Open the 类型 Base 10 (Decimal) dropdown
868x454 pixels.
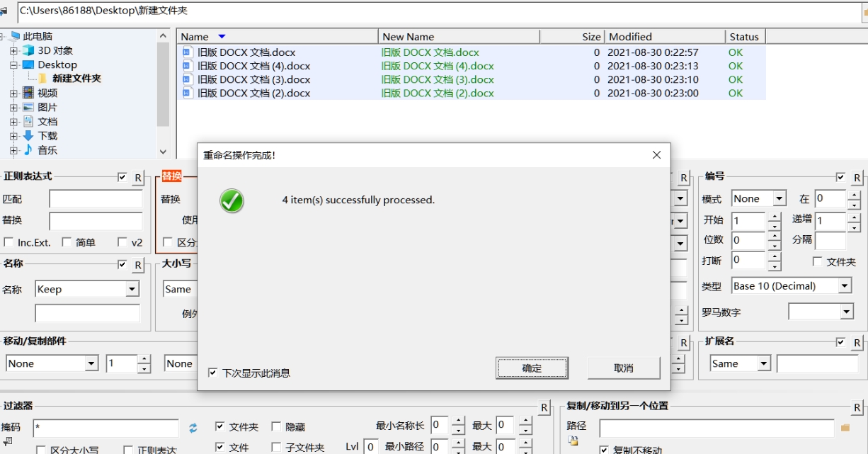pos(845,286)
